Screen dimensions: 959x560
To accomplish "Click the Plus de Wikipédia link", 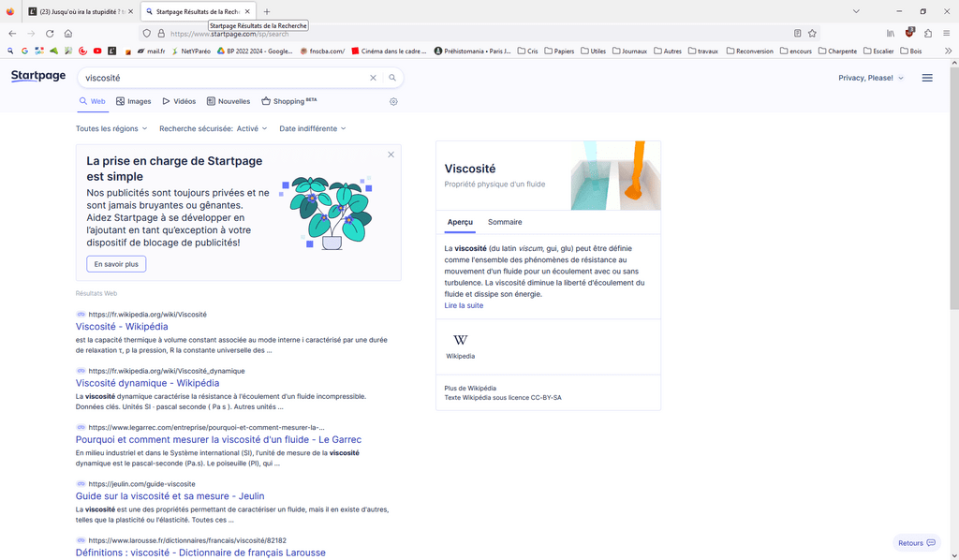I will click(470, 389).
